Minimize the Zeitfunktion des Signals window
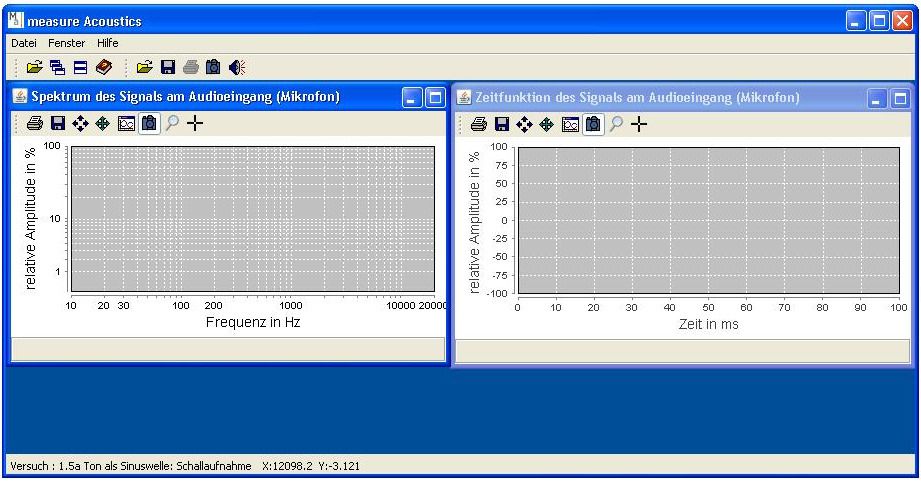Image resolution: width=921 pixels, height=481 pixels. 877,97
